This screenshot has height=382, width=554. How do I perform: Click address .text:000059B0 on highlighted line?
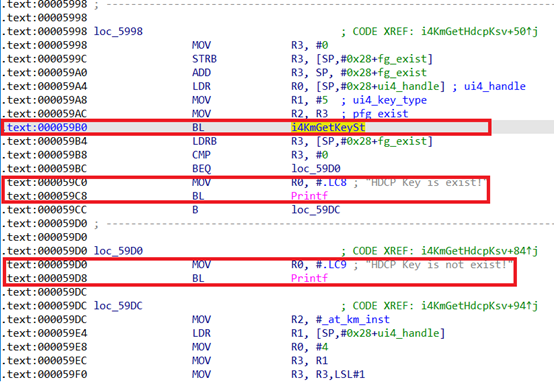[x=45, y=127]
